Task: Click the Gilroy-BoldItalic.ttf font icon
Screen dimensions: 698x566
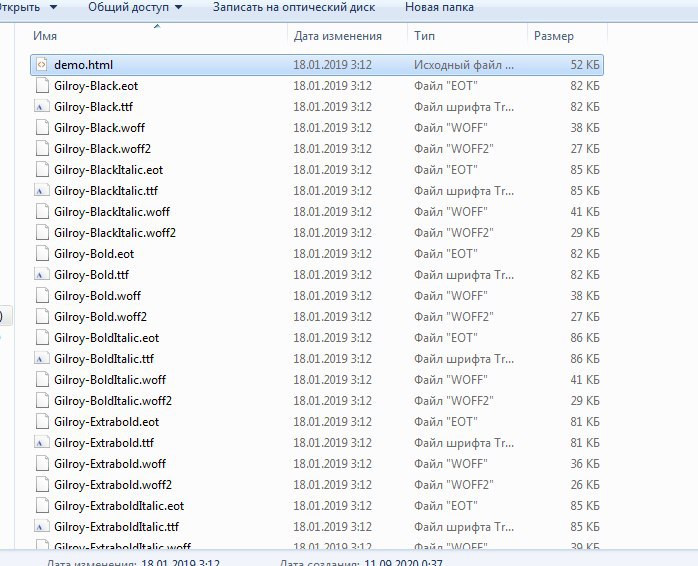Action: point(41,359)
